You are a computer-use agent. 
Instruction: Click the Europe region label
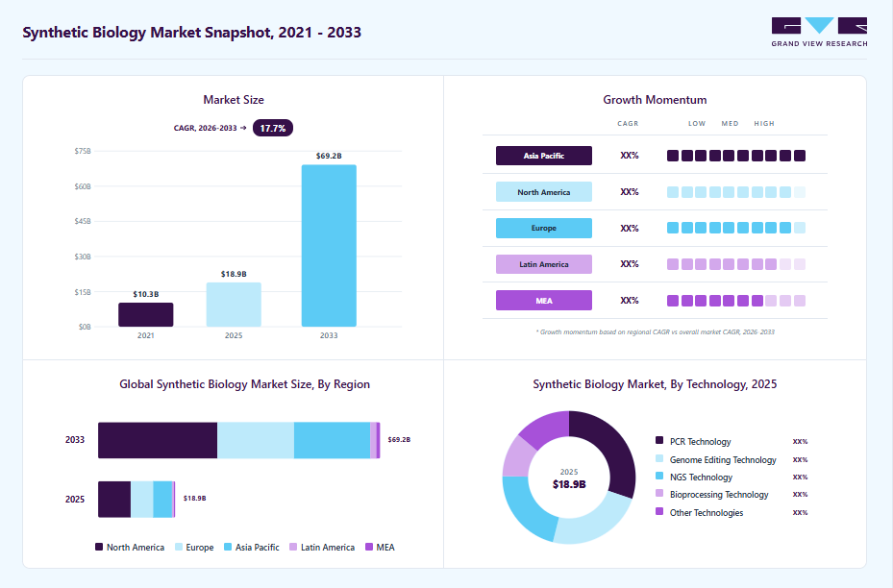coord(544,228)
